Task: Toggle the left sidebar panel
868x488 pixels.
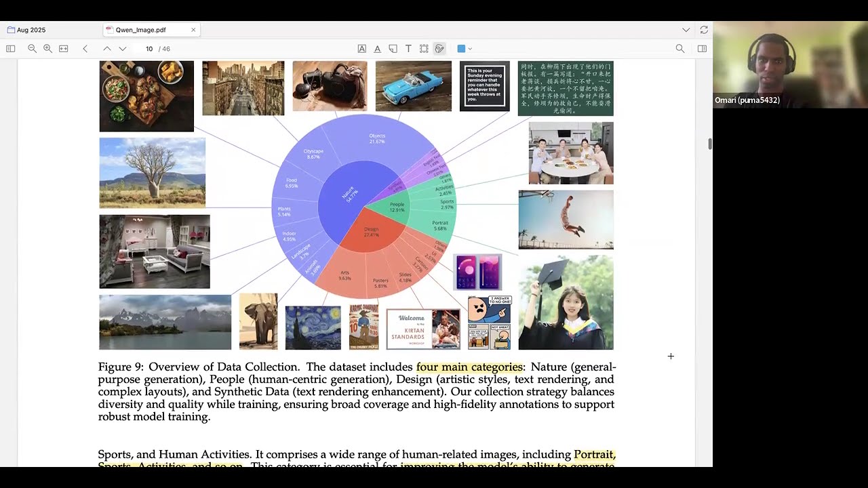Action: click(10, 49)
